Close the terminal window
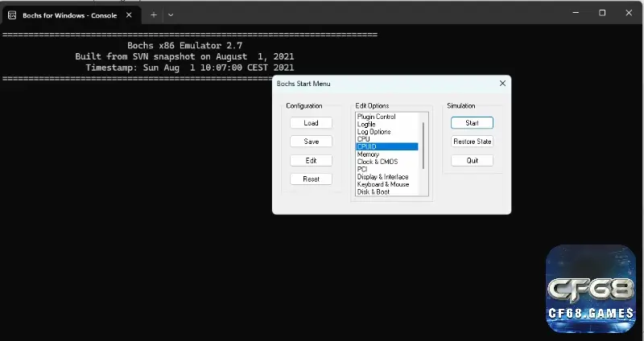 [629, 13]
